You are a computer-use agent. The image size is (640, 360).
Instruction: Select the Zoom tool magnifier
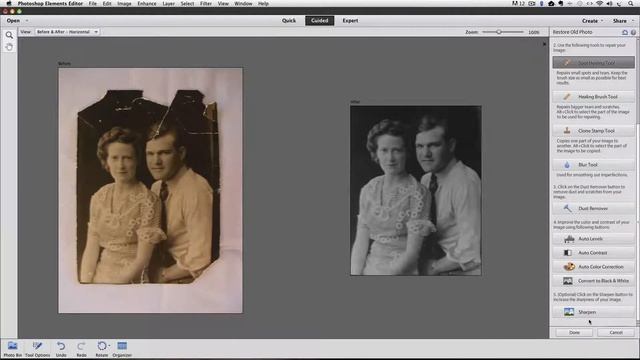coord(9,36)
